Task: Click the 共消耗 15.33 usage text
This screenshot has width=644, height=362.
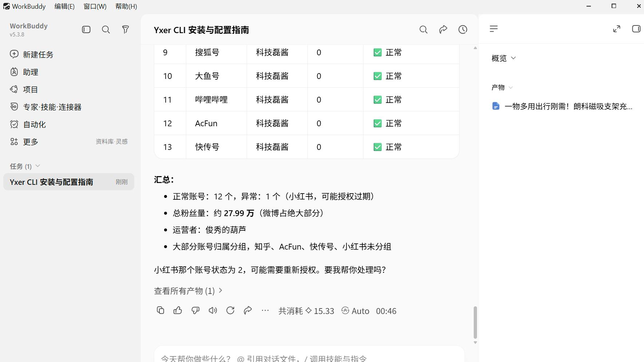Action: 306,311
